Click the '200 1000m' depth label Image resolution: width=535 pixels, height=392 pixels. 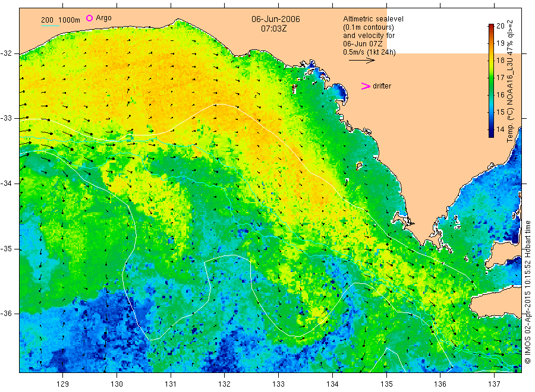click(x=61, y=20)
